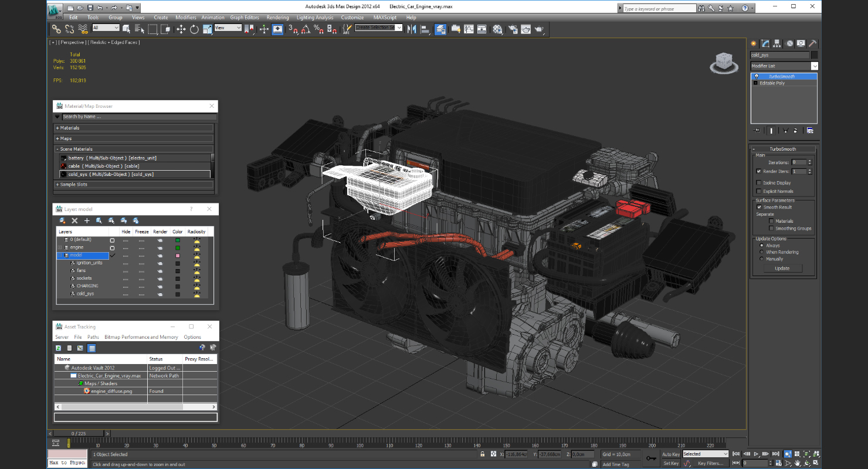Image resolution: width=868 pixels, height=469 pixels.
Task: Expand the Materials group in browser
Action: click(134, 128)
